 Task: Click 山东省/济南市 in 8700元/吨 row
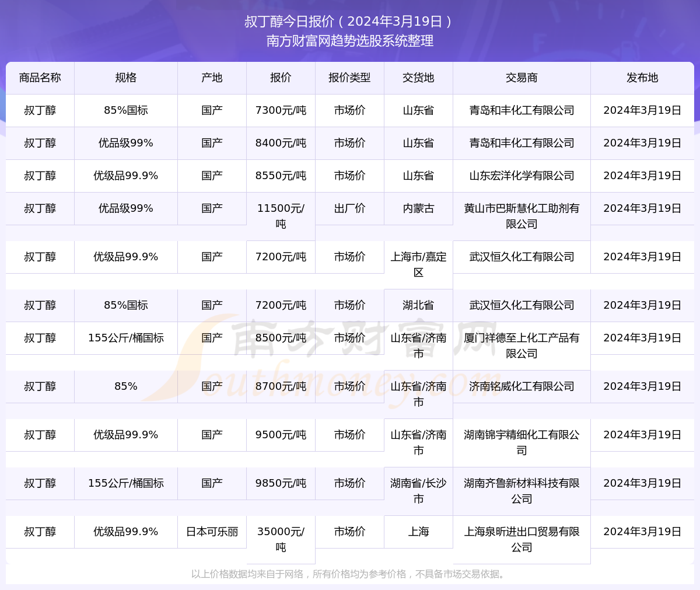pos(418,394)
